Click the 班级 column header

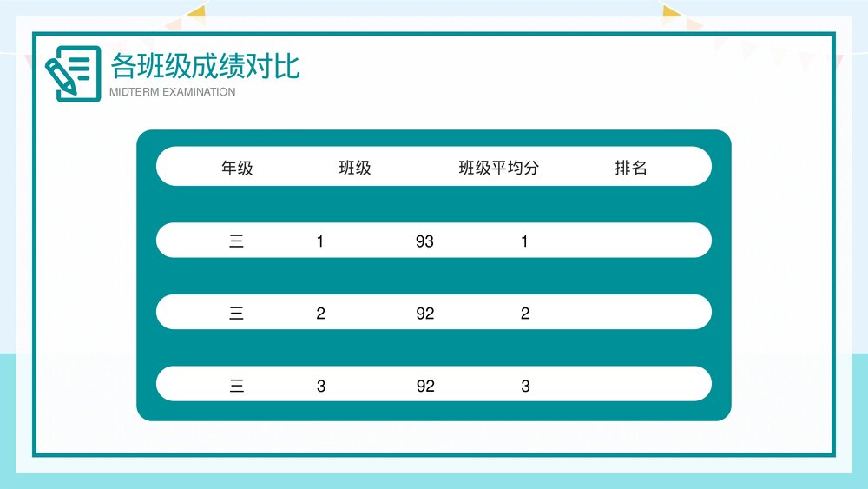355,168
